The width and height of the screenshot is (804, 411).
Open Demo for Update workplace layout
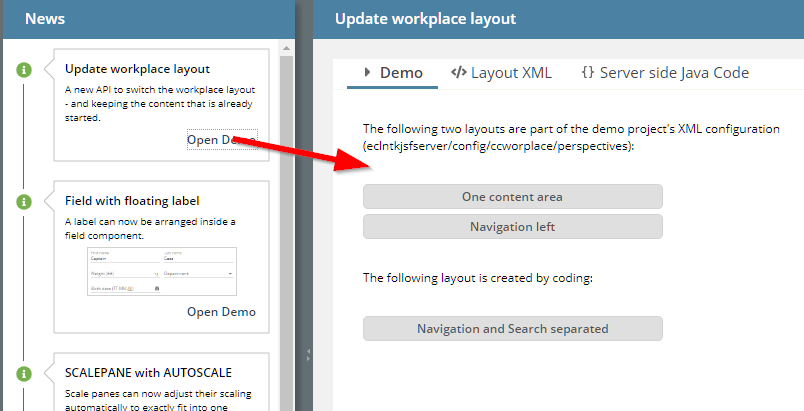pos(220,140)
